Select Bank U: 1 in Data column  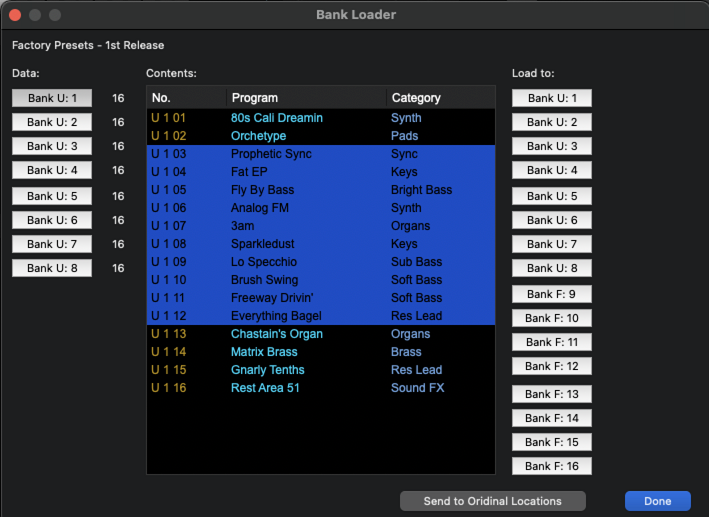coord(52,98)
